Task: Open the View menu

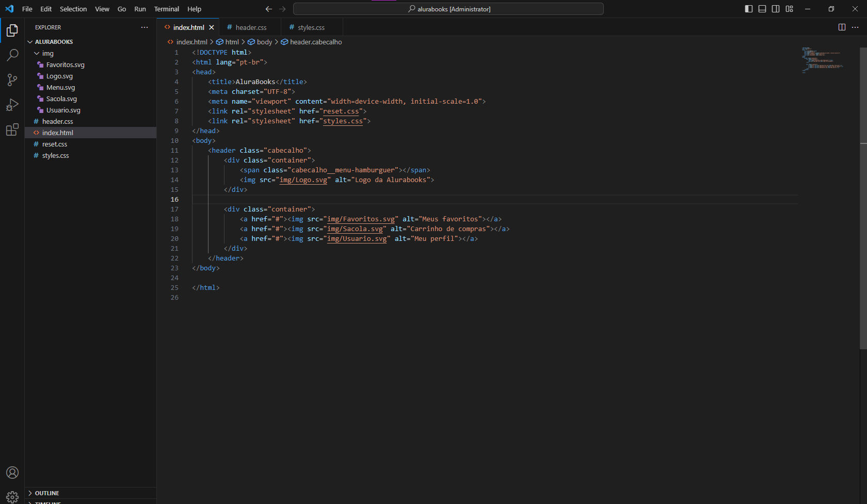Action: (102, 9)
